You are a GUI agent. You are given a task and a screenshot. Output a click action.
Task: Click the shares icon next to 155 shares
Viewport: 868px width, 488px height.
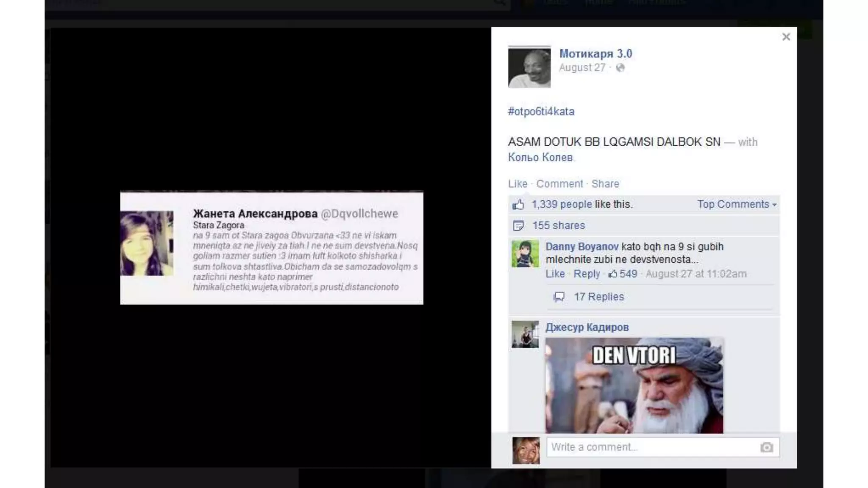tap(518, 226)
